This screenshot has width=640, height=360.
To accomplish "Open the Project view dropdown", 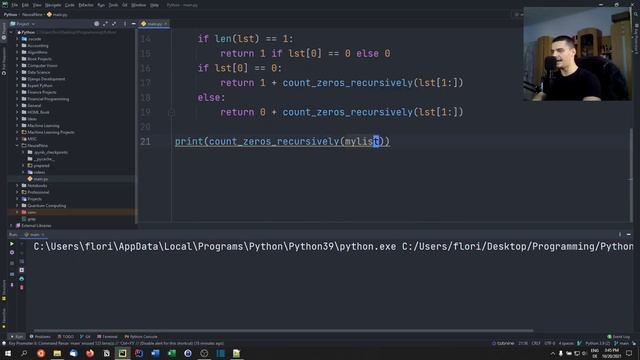I will tap(23, 24).
